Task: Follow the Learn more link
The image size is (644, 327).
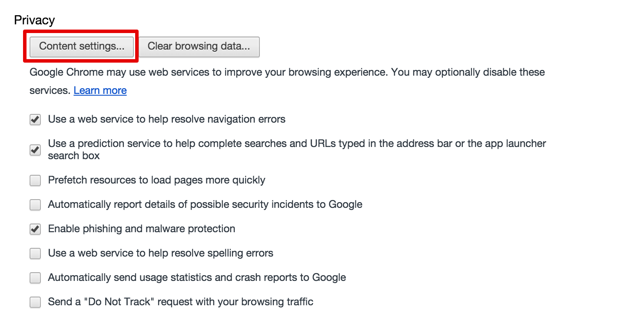Action: (100, 90)
